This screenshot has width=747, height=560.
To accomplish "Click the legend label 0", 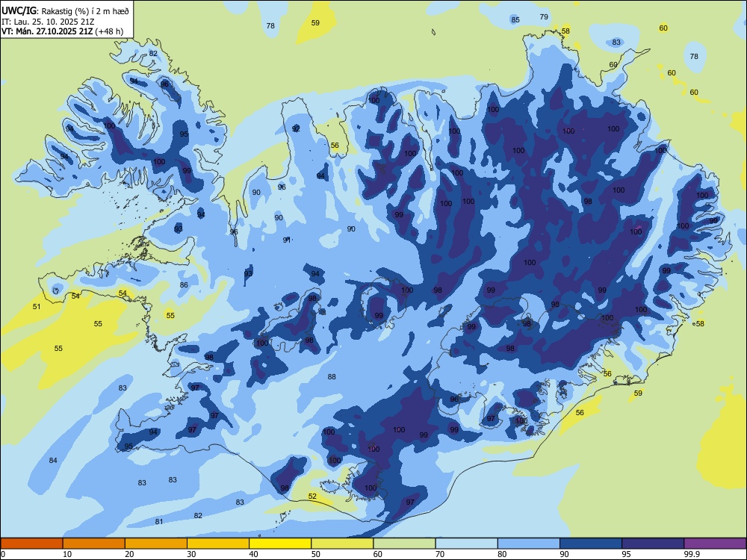I will 3,554.
